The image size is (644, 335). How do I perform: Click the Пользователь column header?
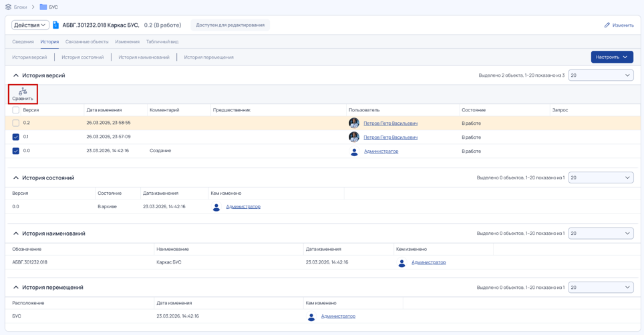pyautogui.click(x=364, y=110)
